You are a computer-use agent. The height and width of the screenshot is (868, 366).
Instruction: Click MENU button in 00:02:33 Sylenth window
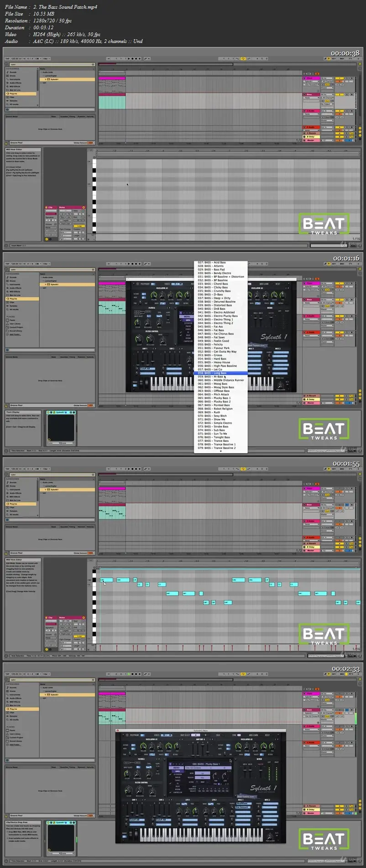pyautogui.click(x=177, y=768)
